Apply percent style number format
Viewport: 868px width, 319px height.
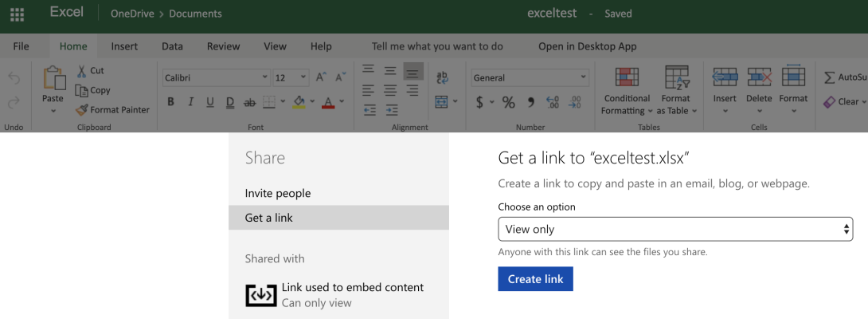coord(508,102)
